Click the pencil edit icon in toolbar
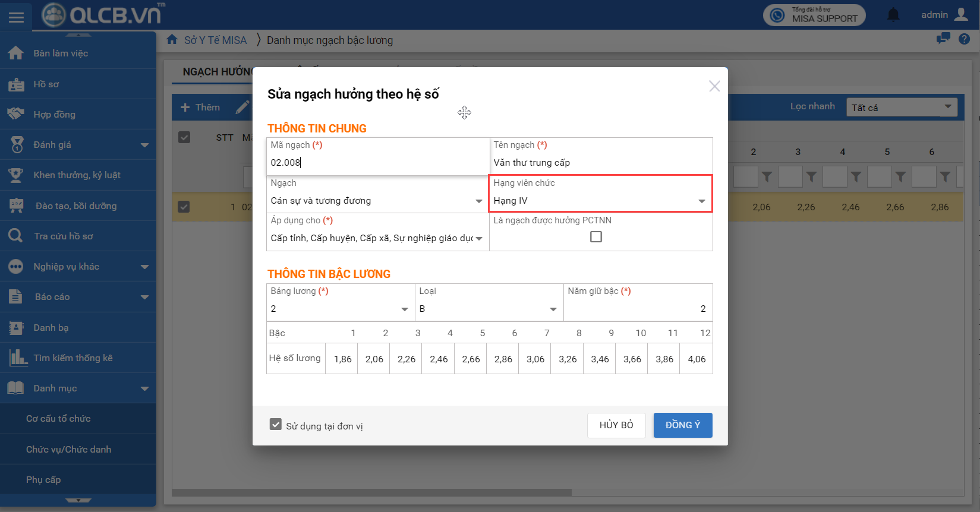This screenshot has height=512, width=980. coord(242,108)
